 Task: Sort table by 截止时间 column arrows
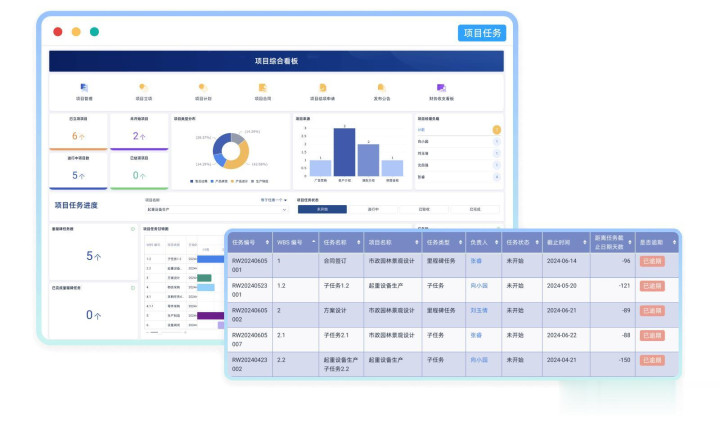click(585, 242)
